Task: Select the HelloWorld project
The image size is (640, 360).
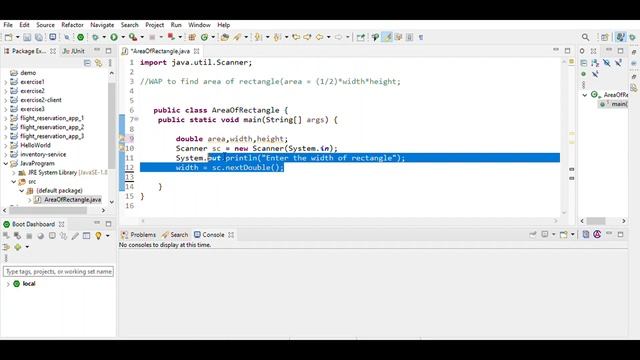Action: [36, 145]
